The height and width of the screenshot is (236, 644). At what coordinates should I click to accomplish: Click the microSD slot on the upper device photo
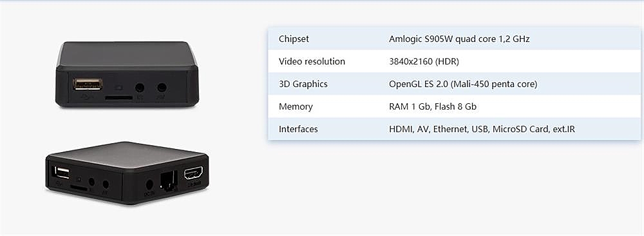[118, 98]
